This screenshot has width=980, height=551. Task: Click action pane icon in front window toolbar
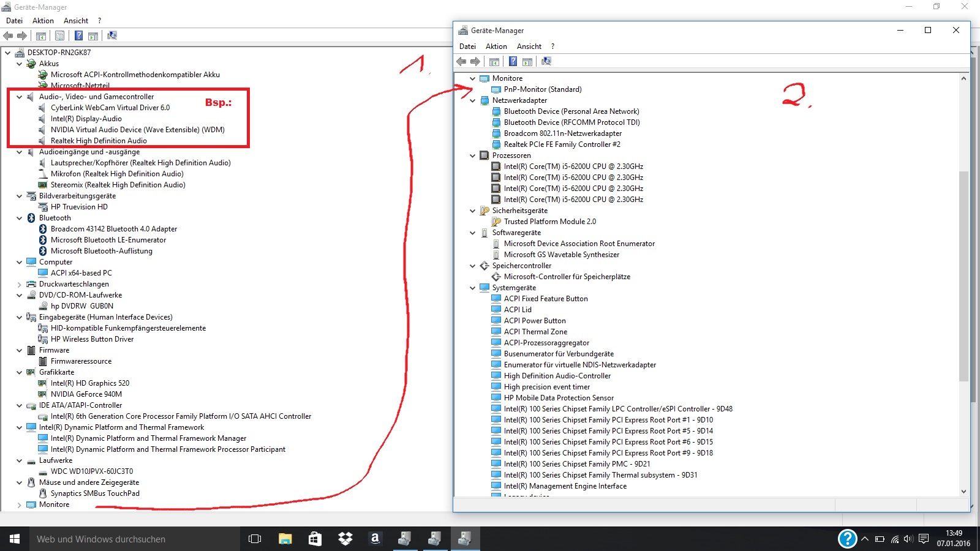pyautogui.click(x=527, y=61)
